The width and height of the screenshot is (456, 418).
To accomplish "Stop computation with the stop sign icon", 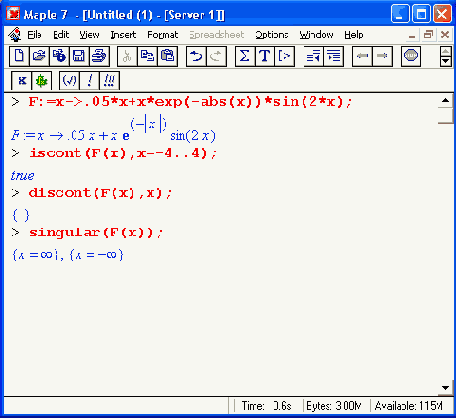I will point(411,56).
